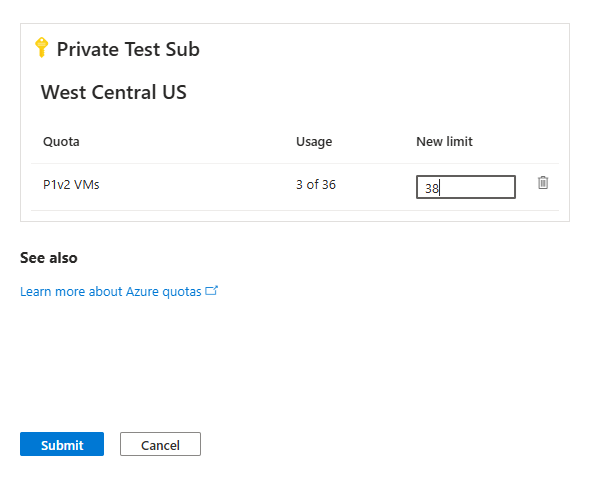The image size is (594, 477).
Task: Click the Quota column header
Action: pos(61,142)
